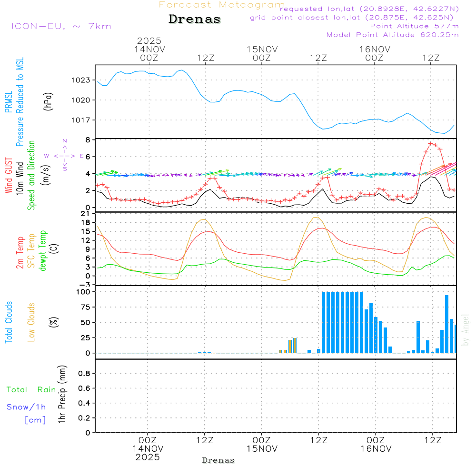Select the red Wind GUST legend label

point(9,176)
